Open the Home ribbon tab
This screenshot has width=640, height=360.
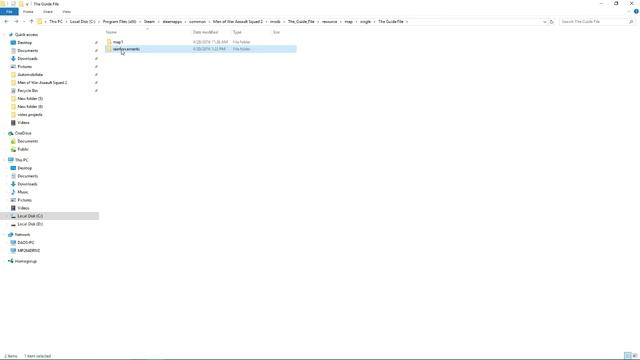click(28, 12)
